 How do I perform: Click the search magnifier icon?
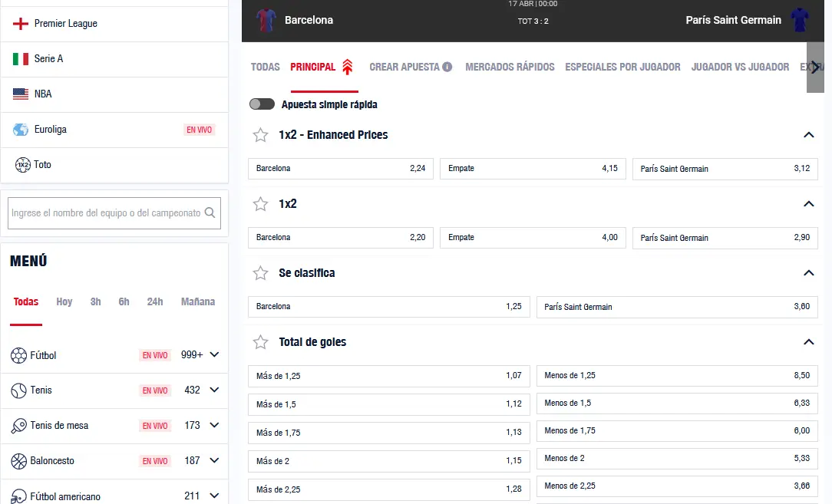coord(210,212)
